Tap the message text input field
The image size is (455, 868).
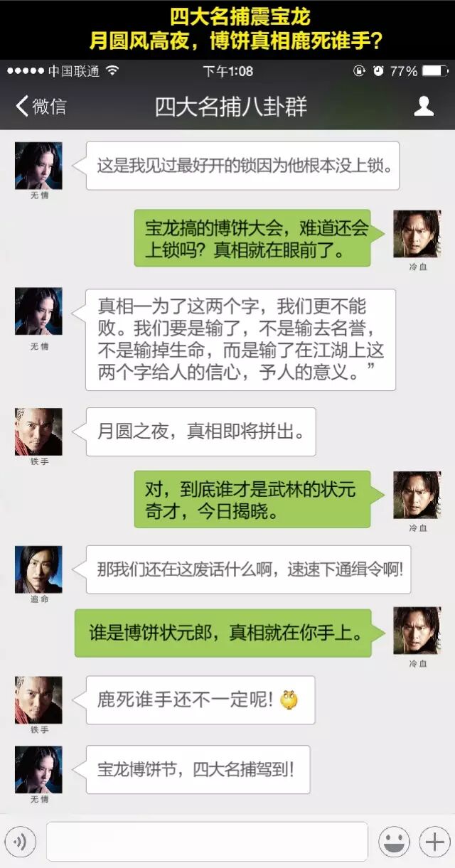click(x=207, y=842)
